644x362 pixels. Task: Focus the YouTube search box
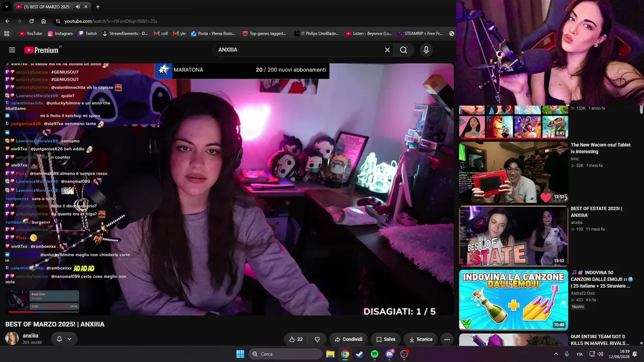pyautogui.click(x=300, y=50)
